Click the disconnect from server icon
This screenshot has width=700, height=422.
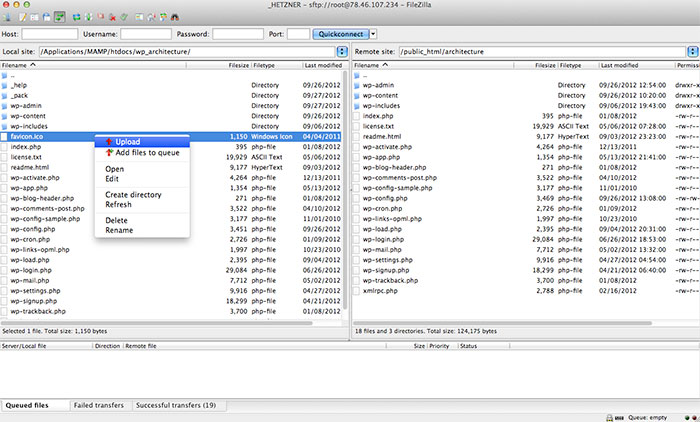point(112,17)
